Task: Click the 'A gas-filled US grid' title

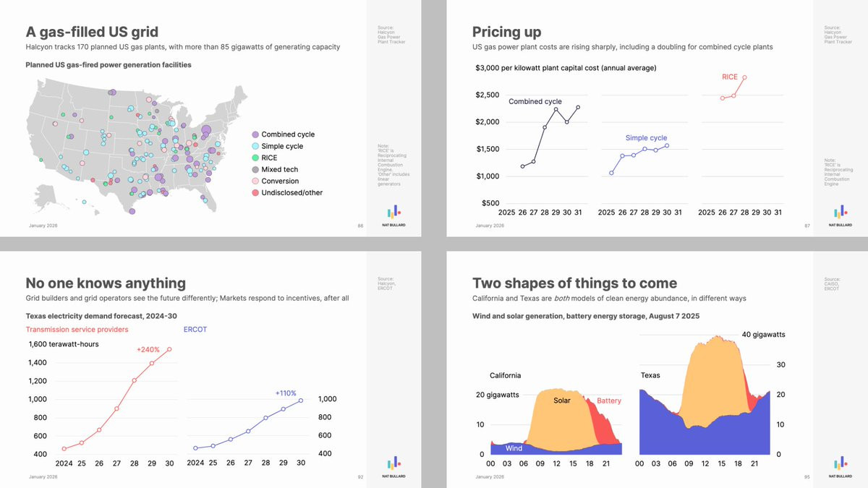Action: 92,32
